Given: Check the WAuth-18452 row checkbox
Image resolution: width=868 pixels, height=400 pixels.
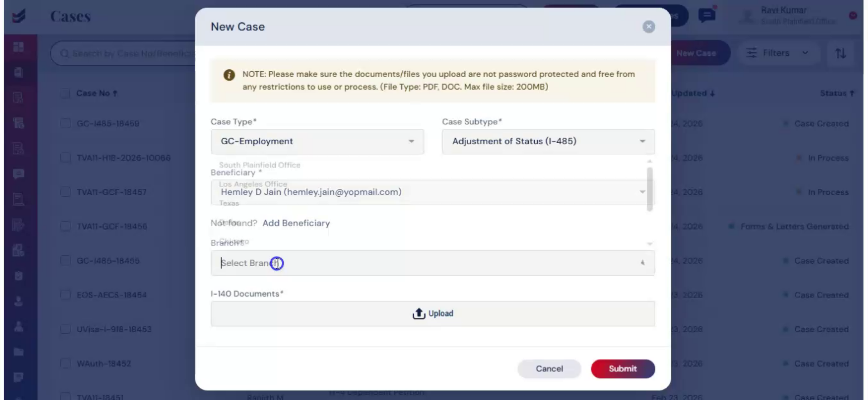Looking at the screenshot, I should [x=65, y=363].
